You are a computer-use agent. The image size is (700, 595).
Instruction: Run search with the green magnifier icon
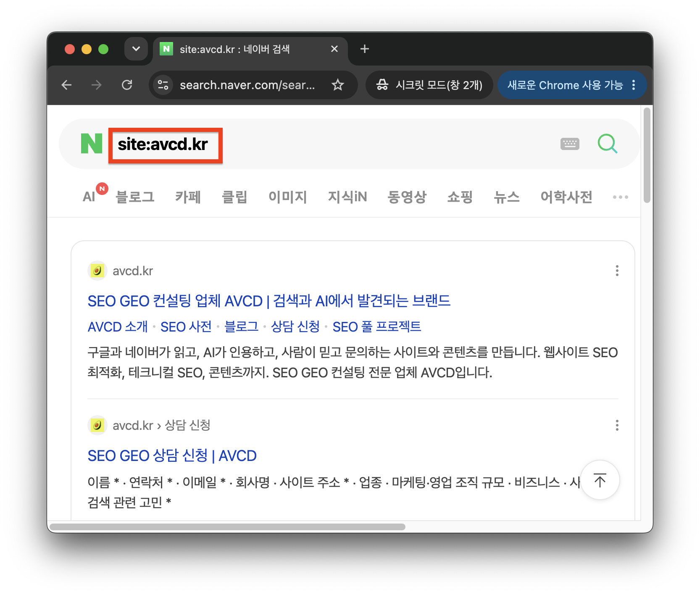[x=608, y=144]
